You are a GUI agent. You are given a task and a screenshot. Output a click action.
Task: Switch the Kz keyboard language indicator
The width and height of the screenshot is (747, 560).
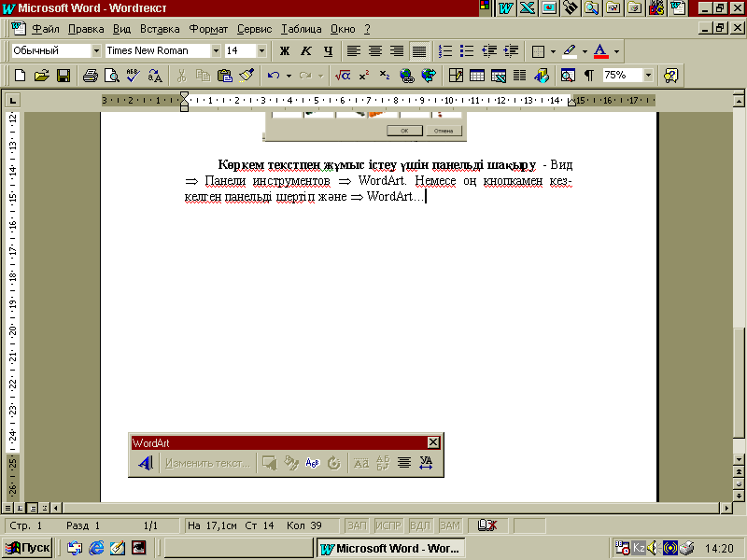[x=639, y=548]
